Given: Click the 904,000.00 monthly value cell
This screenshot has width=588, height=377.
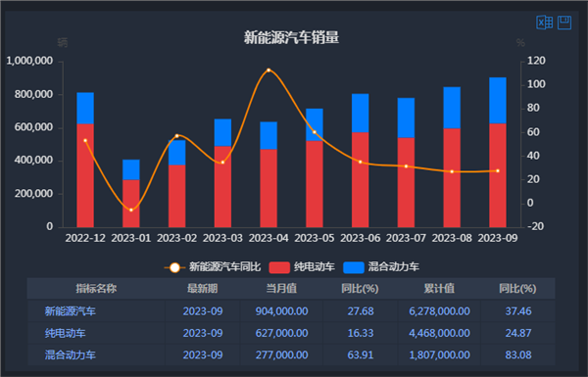Looking at the screenshot, I should [281, 311].
